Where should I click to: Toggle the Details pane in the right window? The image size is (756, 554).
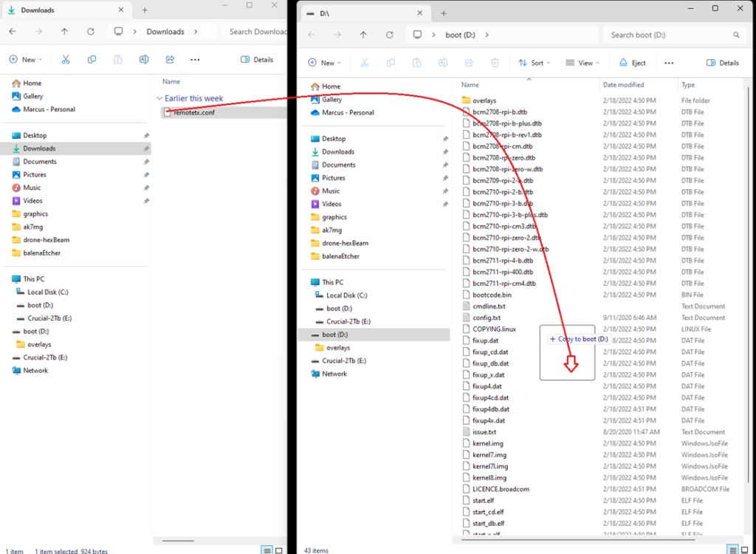tap(722, 62)
